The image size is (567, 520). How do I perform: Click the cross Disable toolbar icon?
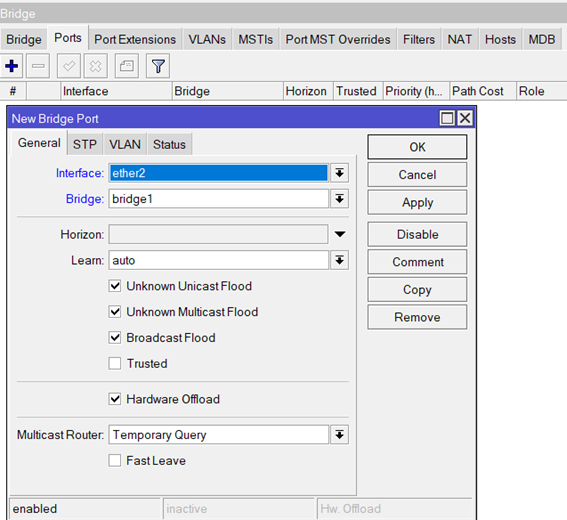[x=95, y=66]
